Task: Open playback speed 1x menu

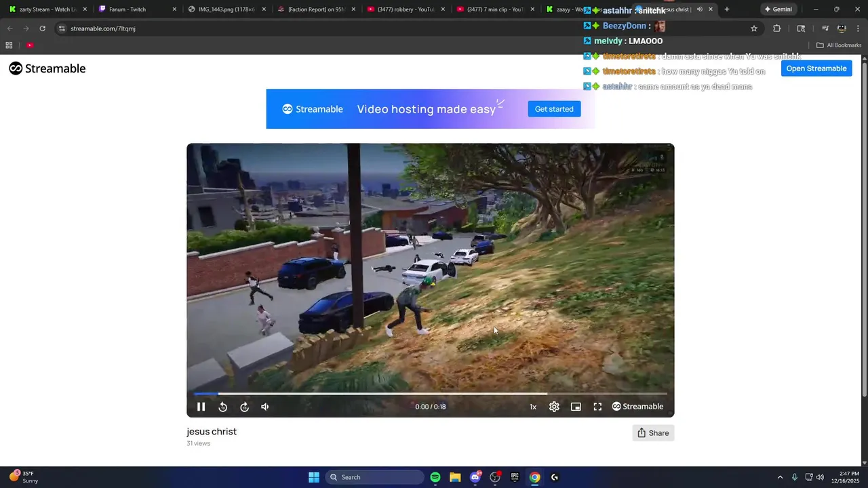Action: tap(533, 407)
